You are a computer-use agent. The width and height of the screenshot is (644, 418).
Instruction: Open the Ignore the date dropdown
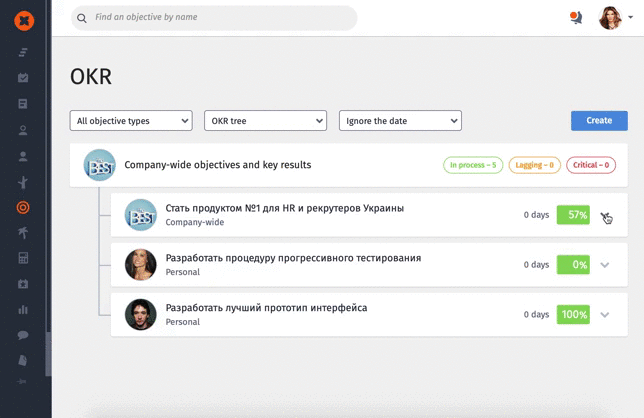pos(400,121)
